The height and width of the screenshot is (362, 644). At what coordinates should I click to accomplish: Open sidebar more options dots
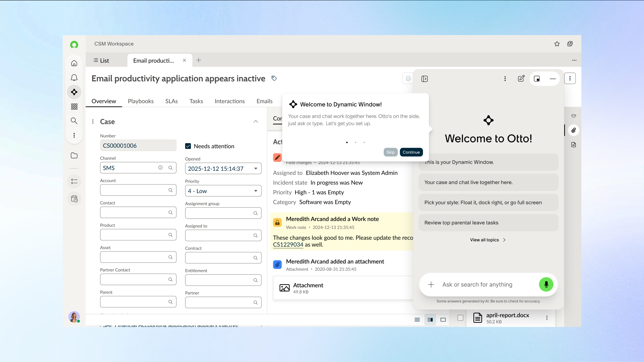[74, 135]
